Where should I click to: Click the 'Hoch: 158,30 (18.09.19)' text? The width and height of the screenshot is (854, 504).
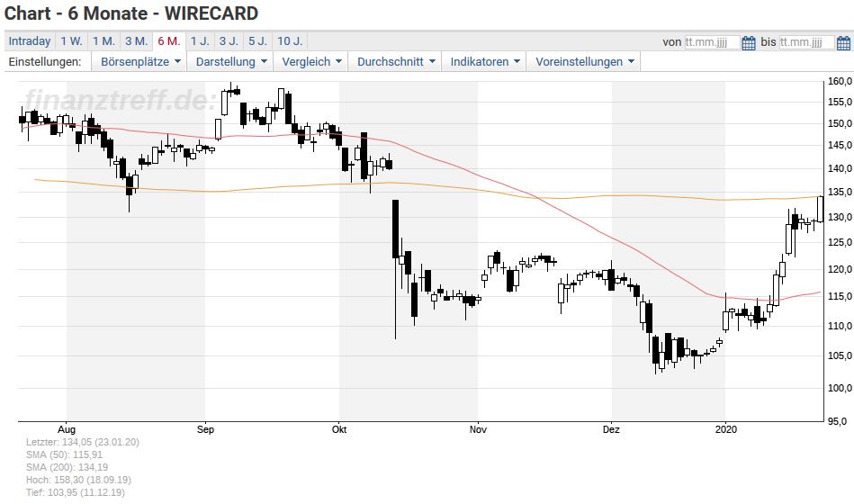[x=78, y=480]
